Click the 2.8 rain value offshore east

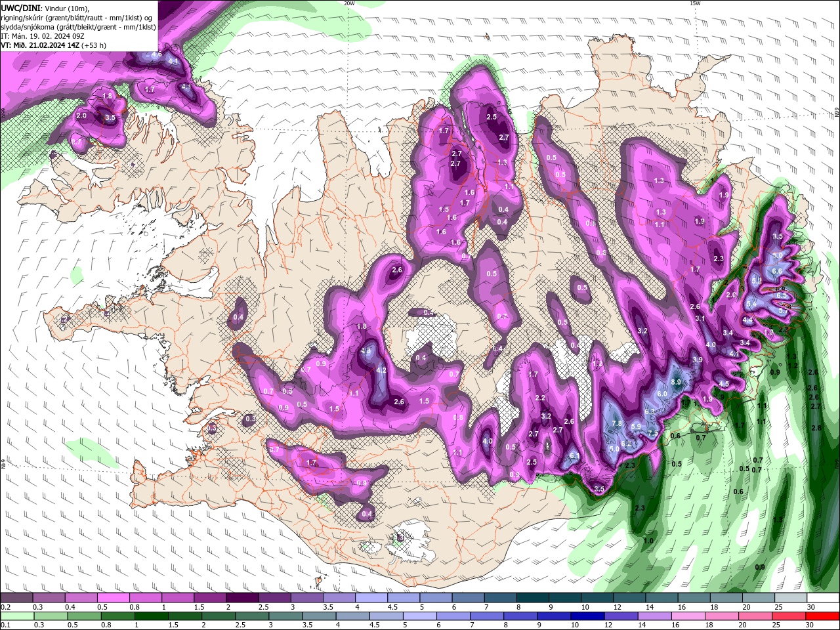[816, 428]
